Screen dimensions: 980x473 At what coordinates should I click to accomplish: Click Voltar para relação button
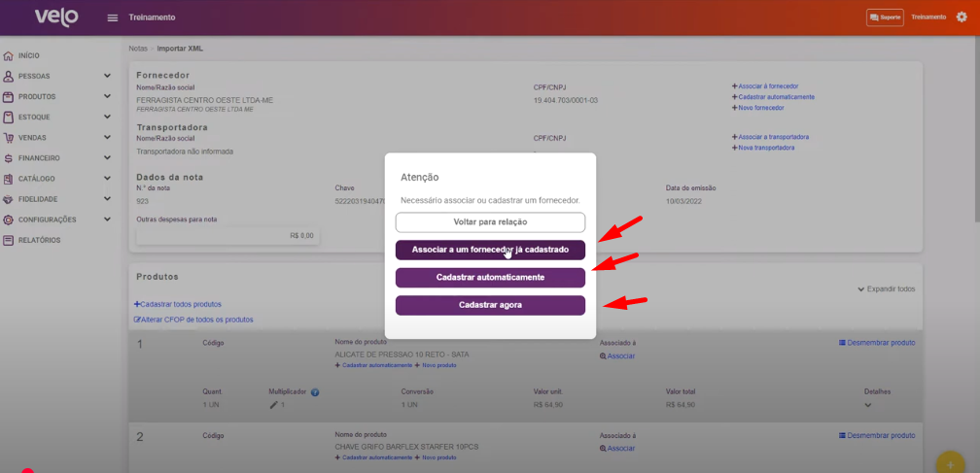coord(490,222)
